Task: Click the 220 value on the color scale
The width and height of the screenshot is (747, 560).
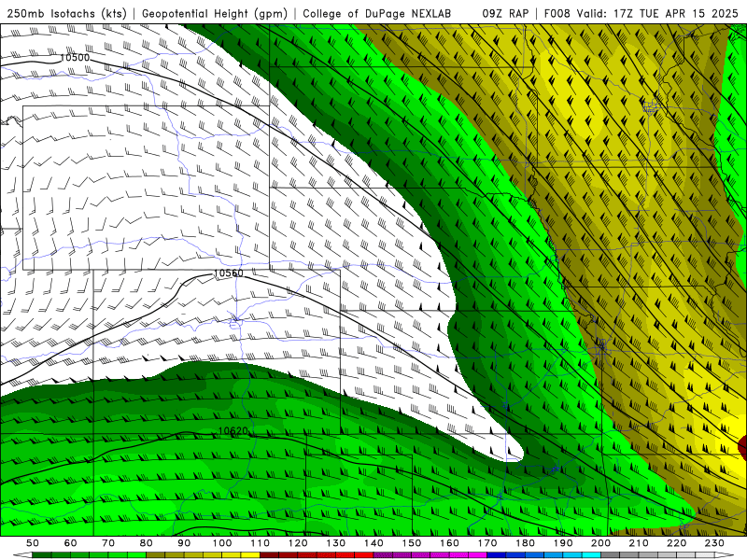Action: (677, 543)
